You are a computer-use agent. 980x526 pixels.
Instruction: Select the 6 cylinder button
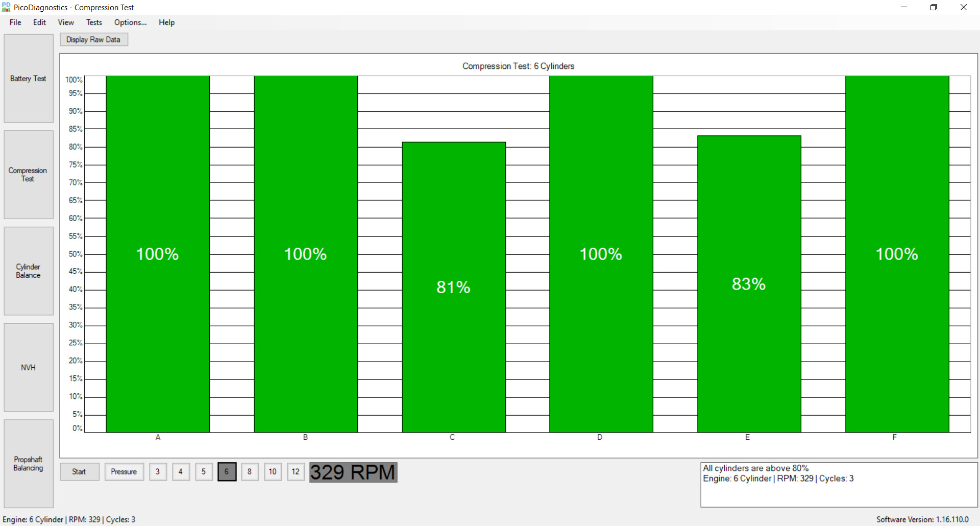pos(227,472)
